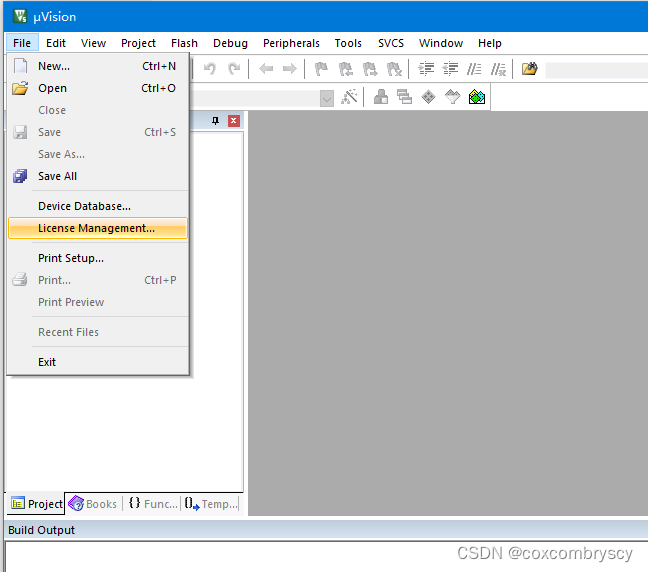Switch to the Books tab
This screenshot has width=648, height=572.
tap(93, 504)
